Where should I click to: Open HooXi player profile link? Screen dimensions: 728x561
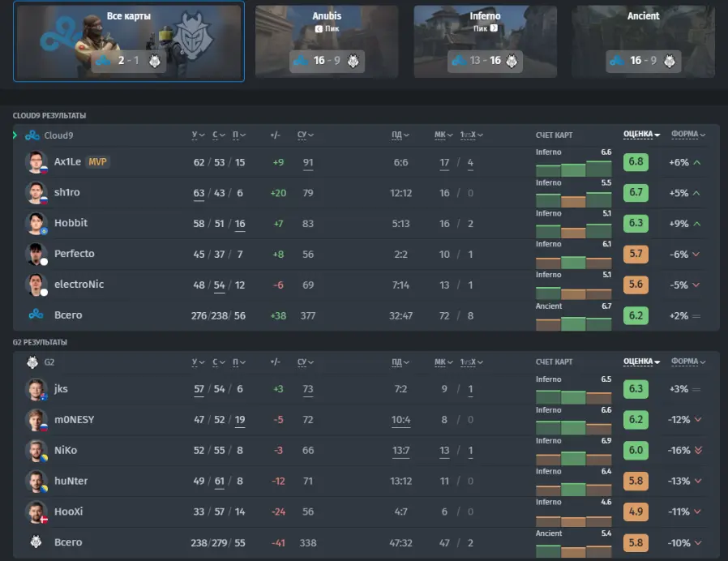pyautogui.click(x=68, y=512)
